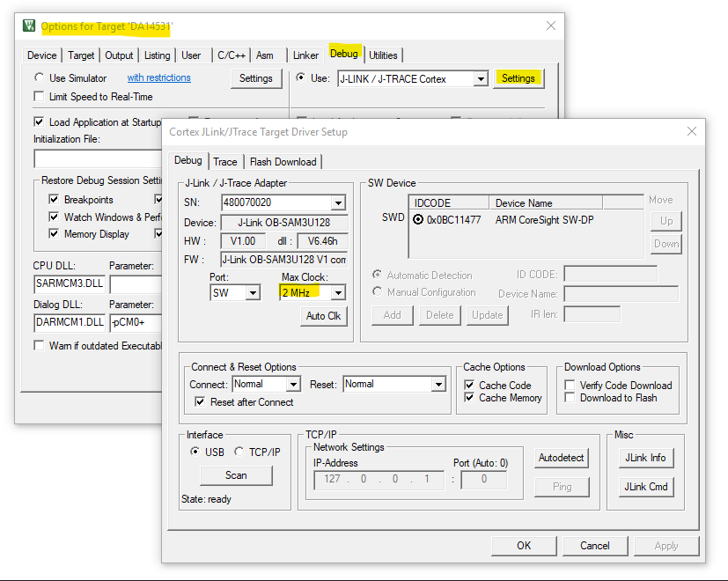
Task: Open JLink Cmd
Action: [x=645, y=486]
